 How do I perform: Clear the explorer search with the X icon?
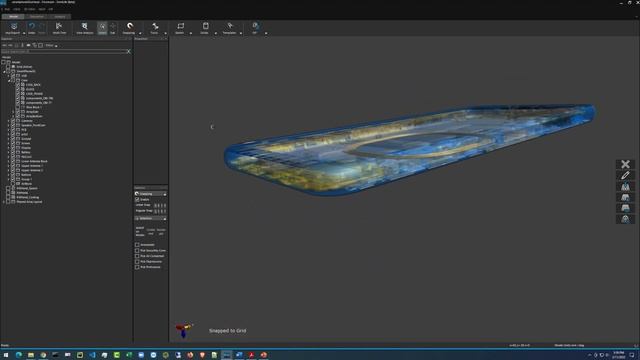[129, 52]
